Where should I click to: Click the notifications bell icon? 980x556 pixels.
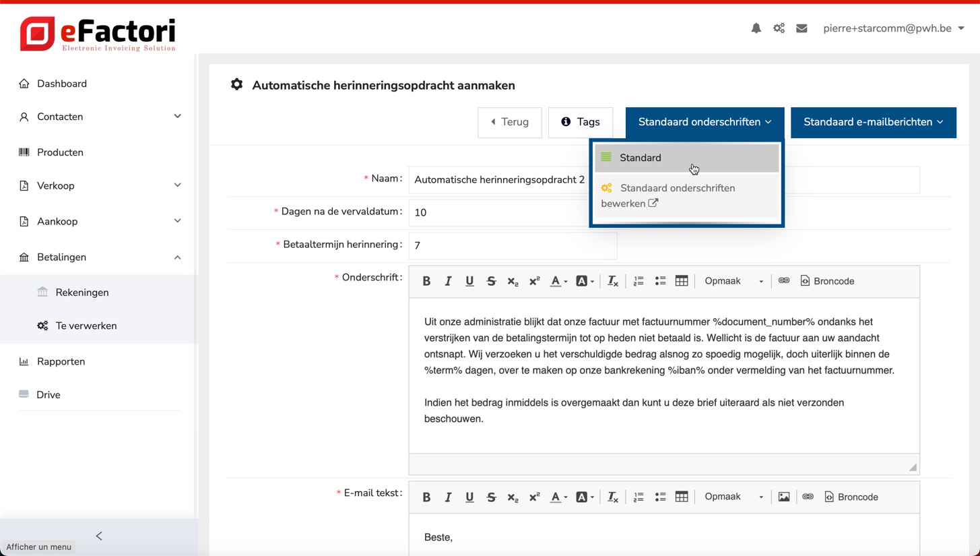pos(756,28)
